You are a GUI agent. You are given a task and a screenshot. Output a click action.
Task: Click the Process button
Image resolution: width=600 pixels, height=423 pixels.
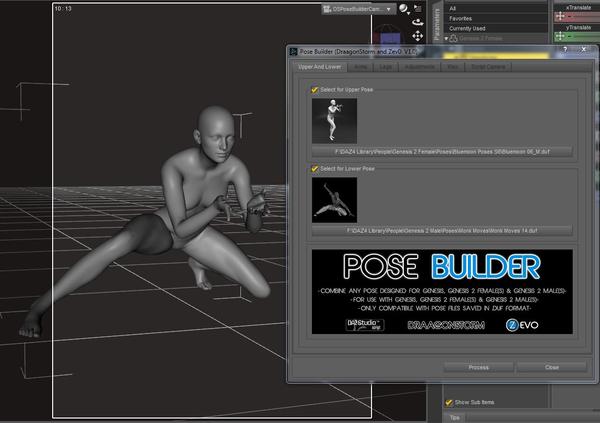click(x=478, y=367)
